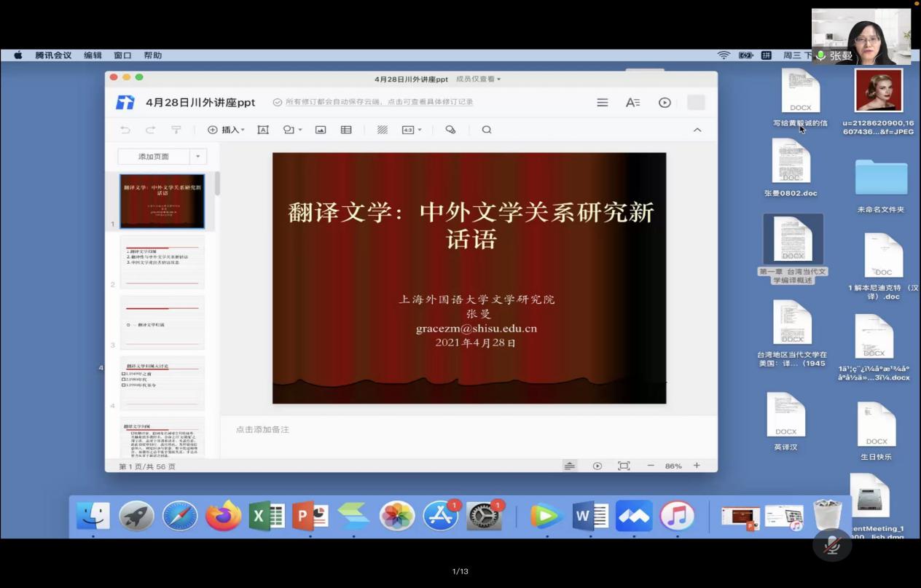The height and width of the screenshot is (588, 921).
Task: Unmute the microphone button
Action: (x=832, y=545)
